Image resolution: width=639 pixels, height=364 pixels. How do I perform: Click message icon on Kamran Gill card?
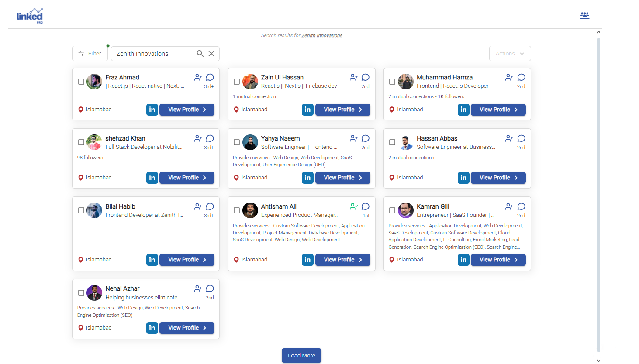click(521, 206)
